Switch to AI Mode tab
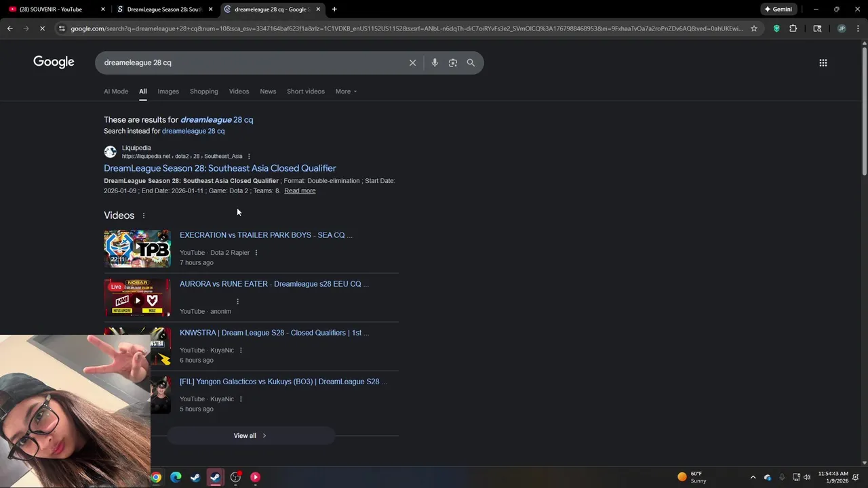The width and height of the screenshot is (868, 488). [116, 91]
